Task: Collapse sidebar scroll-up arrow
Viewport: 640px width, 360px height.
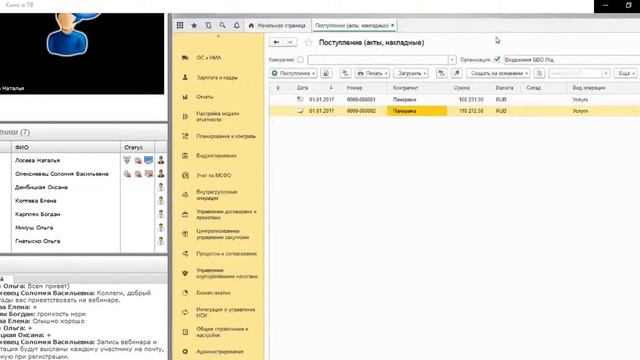Action: tap(218, 36)
